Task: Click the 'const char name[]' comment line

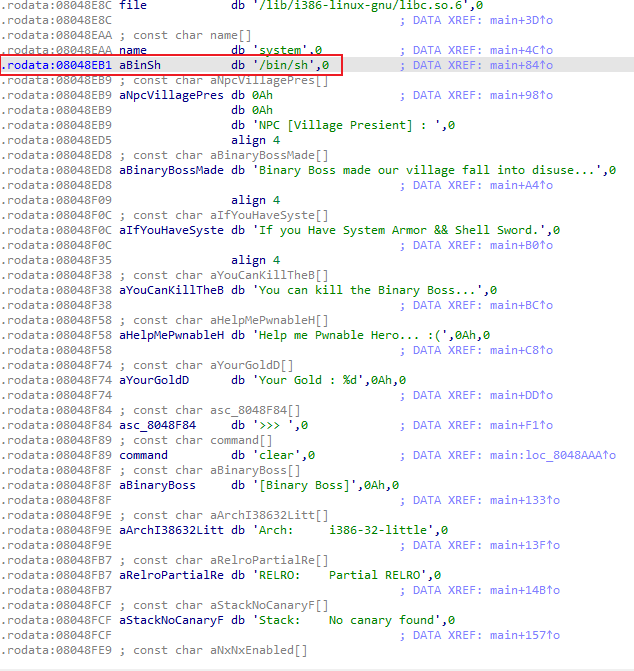Action: pyautogui.click(x=192, y=35)
